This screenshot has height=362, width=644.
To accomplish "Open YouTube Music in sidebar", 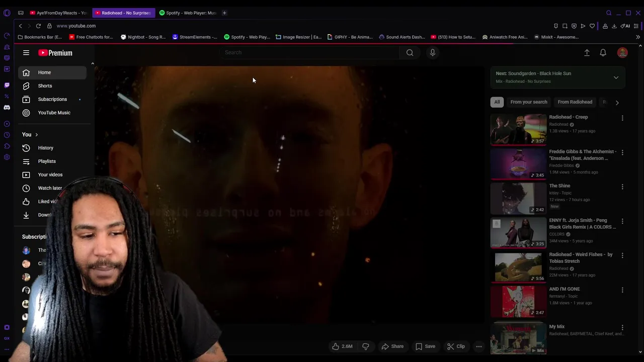I will tap(52, 113).
